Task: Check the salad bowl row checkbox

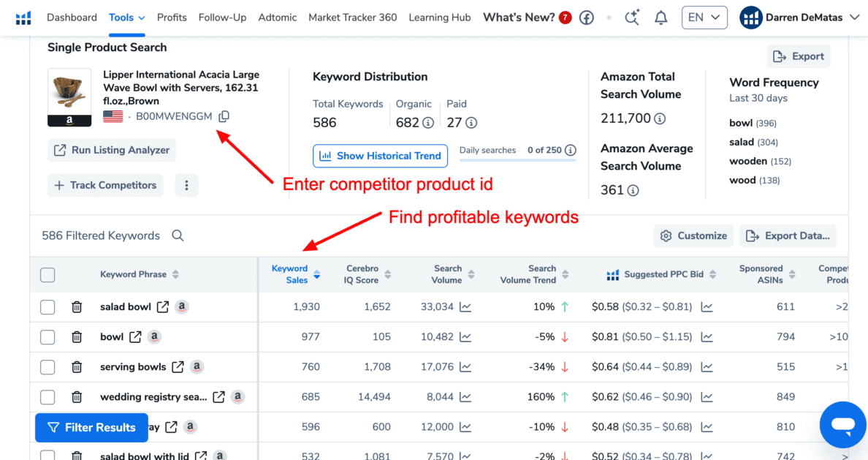Action: [47, 307]
